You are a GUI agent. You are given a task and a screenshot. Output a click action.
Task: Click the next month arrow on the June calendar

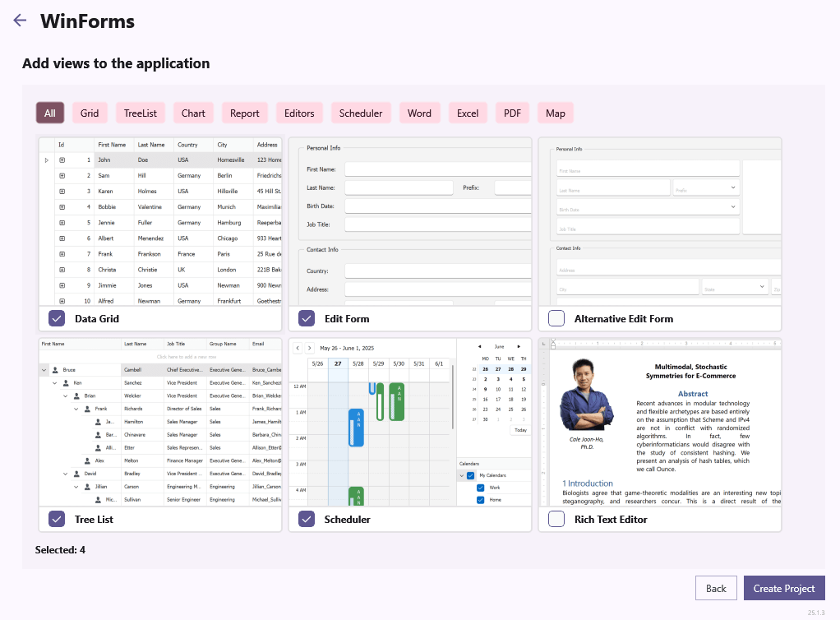519,347
